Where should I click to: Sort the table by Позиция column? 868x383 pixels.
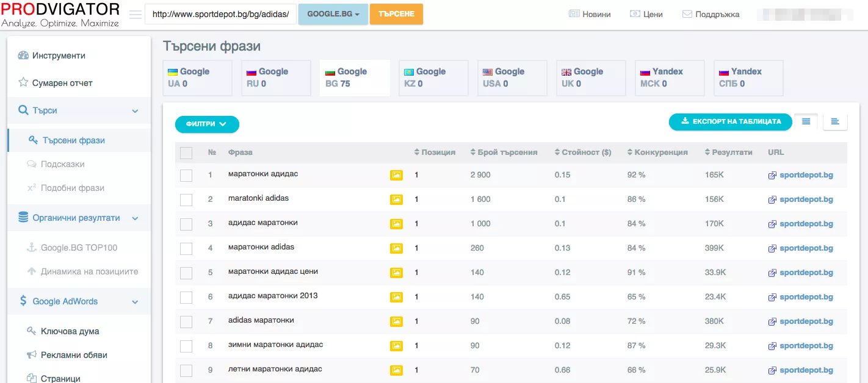pos(435,152)
